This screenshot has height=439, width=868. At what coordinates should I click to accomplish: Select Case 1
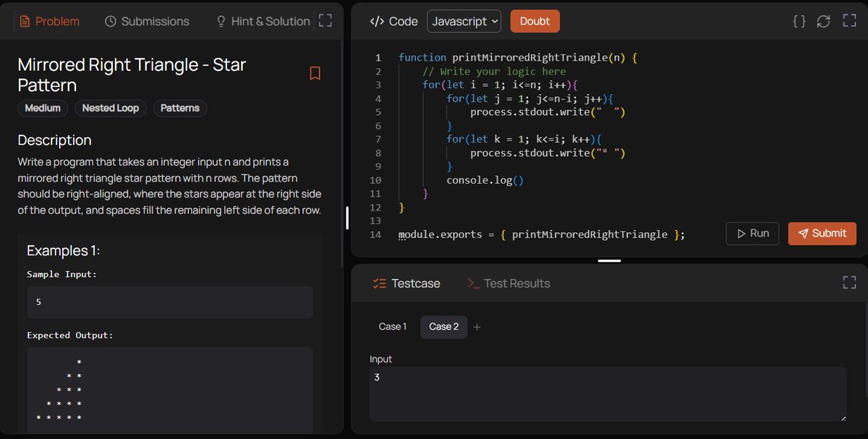[393, 327]
